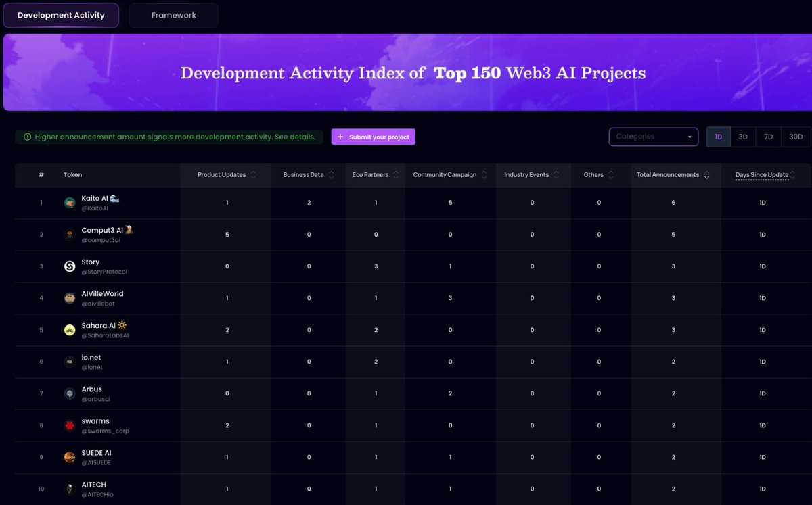Image resolution: width=812 pixels, height=505 pixels.
Task: Select the 7D time range
Action: point(768,137)
